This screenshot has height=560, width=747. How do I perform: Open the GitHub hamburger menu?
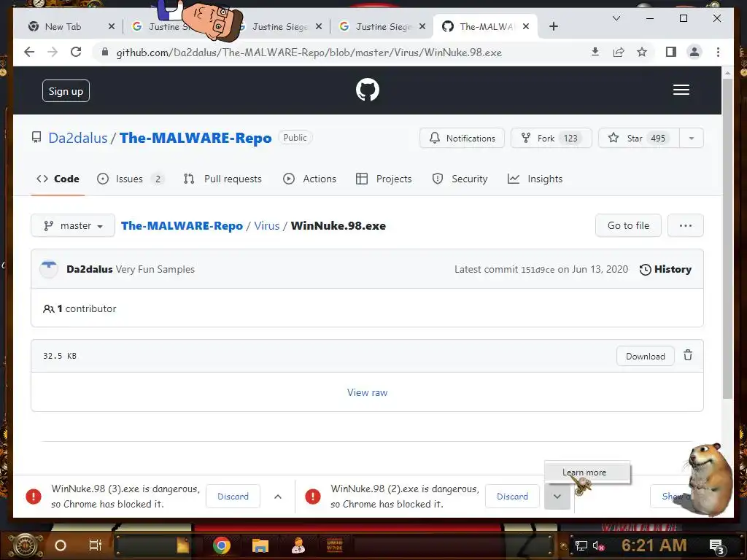point(681,90)
